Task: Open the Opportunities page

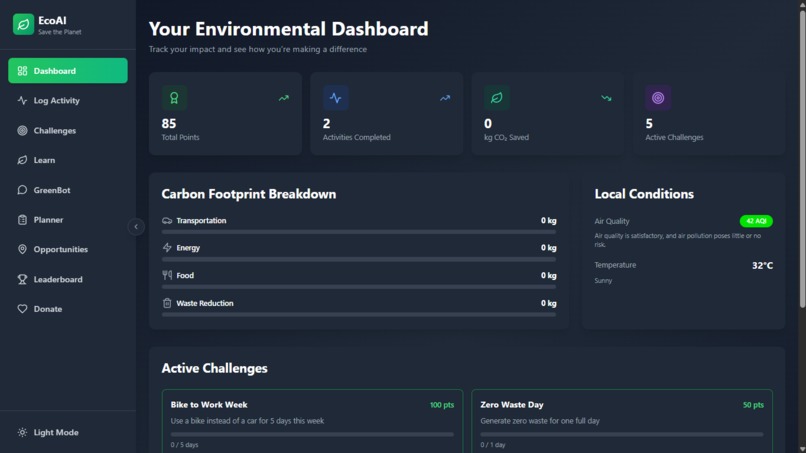Action: point(68,249)
